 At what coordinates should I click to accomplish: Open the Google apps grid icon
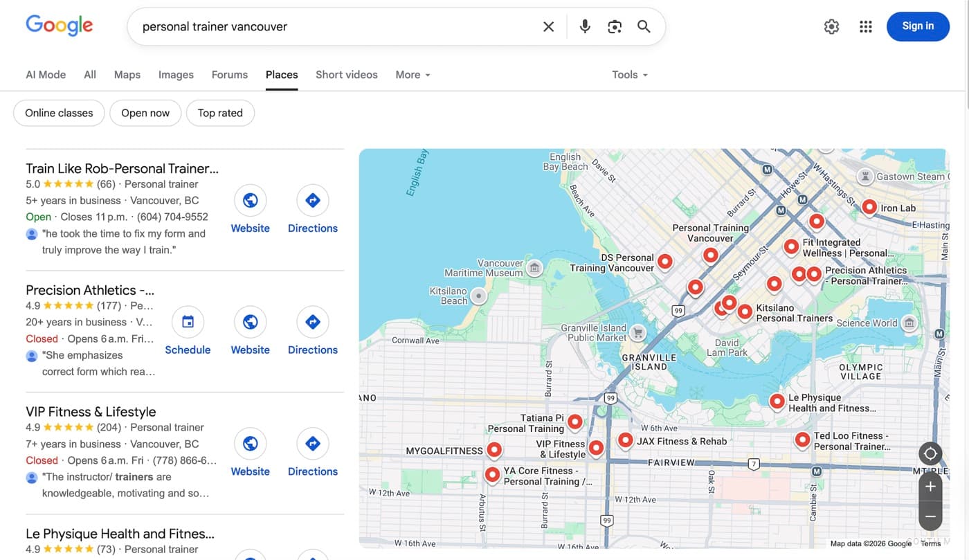pyautogui.click(x=865, y=26)
